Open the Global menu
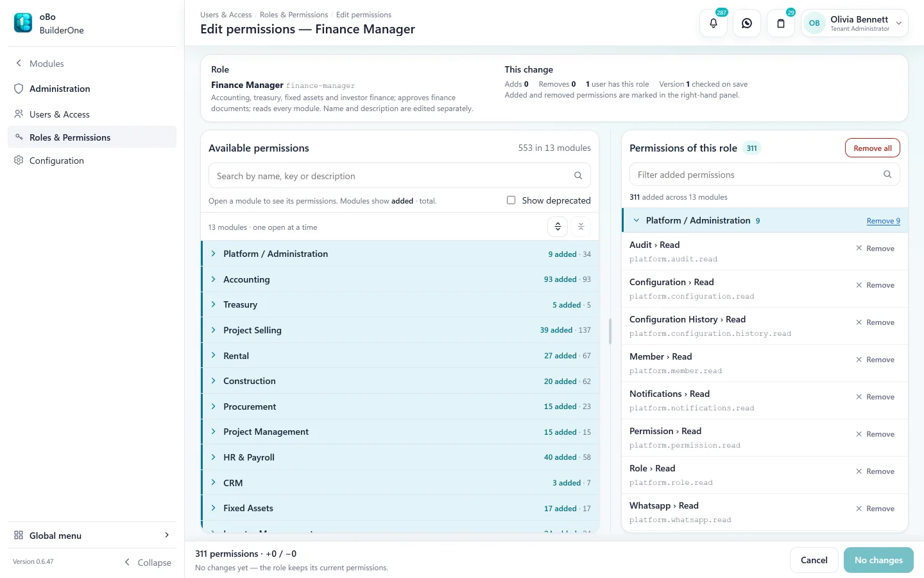 [x=92, y=536]
